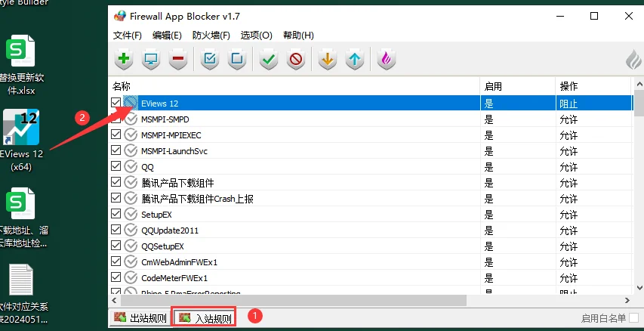Click the orange move down arrow icon
Image resolution: width=644 pixels, height=331 pixels.
[x=327, y=60]
